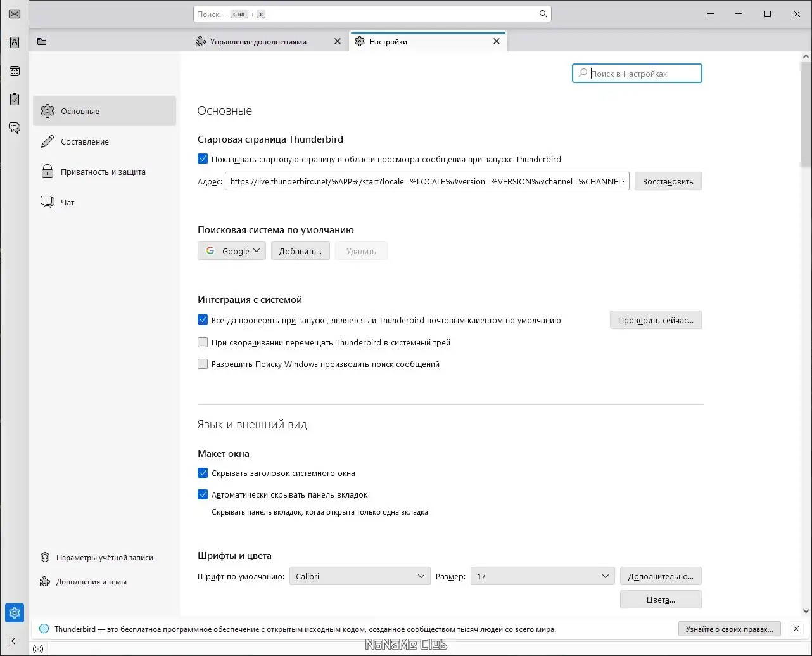Click the hint «Скрывать панель вкладок, когда открыта только одна вкладка»
The width and height of the screenshot is (812, 656).
coord(320,512)
